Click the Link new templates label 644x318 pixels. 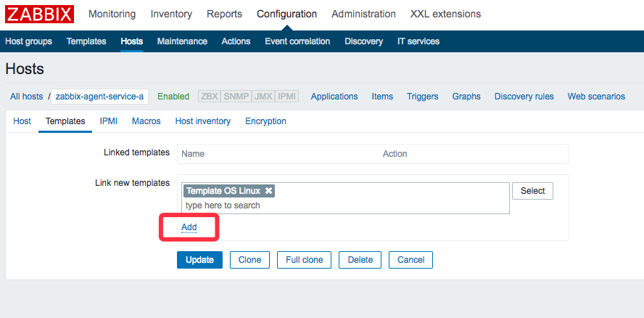pos(132,183)
